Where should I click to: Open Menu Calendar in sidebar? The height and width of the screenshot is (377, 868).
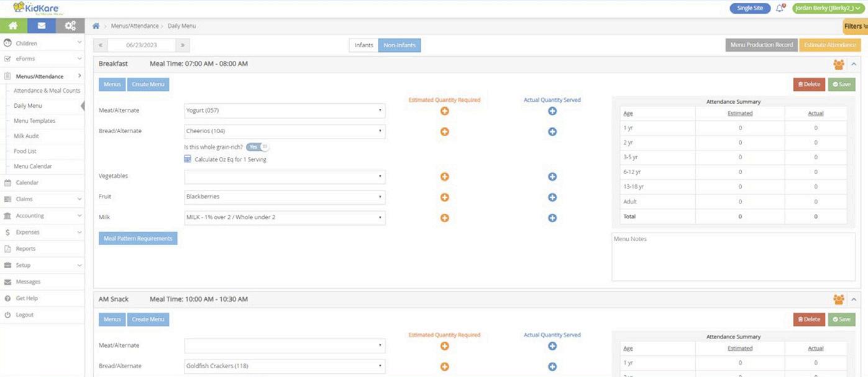(x=33, y=166)
